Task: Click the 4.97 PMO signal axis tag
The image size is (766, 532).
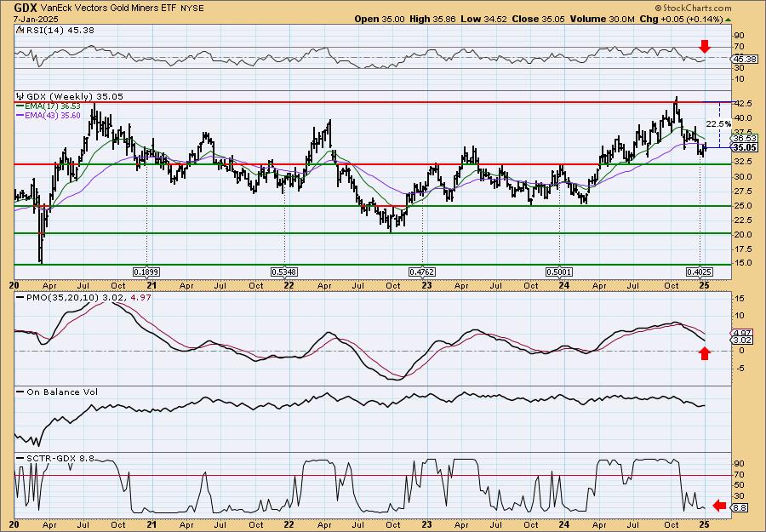Action: (742, 332)
